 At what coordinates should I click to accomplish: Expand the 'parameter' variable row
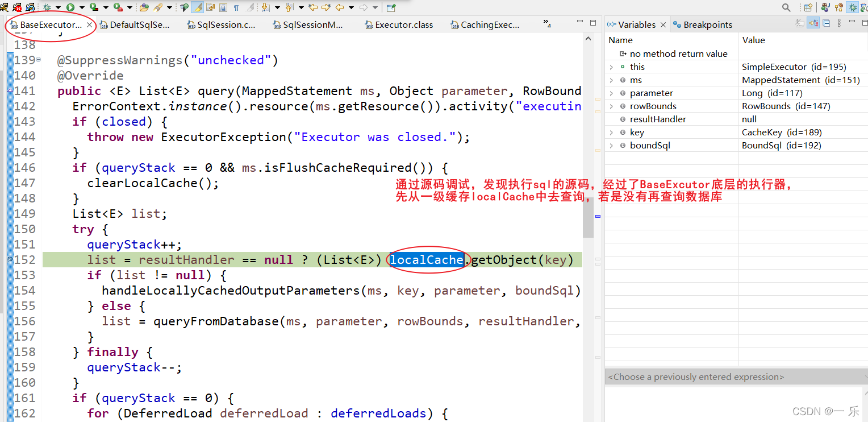(611, 93)
